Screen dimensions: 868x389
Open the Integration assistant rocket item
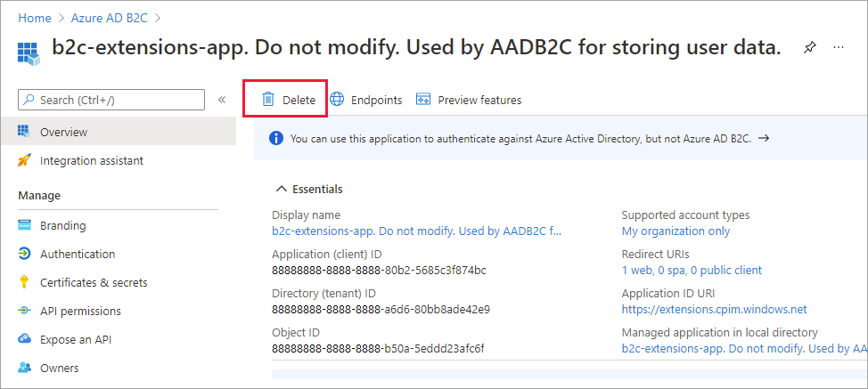point(91,160)
